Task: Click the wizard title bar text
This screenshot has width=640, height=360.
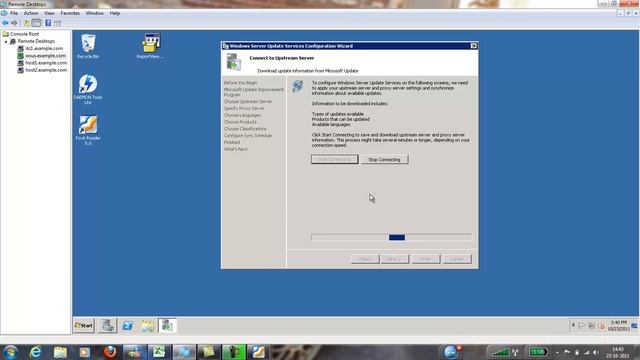Action: coord(291,46)
